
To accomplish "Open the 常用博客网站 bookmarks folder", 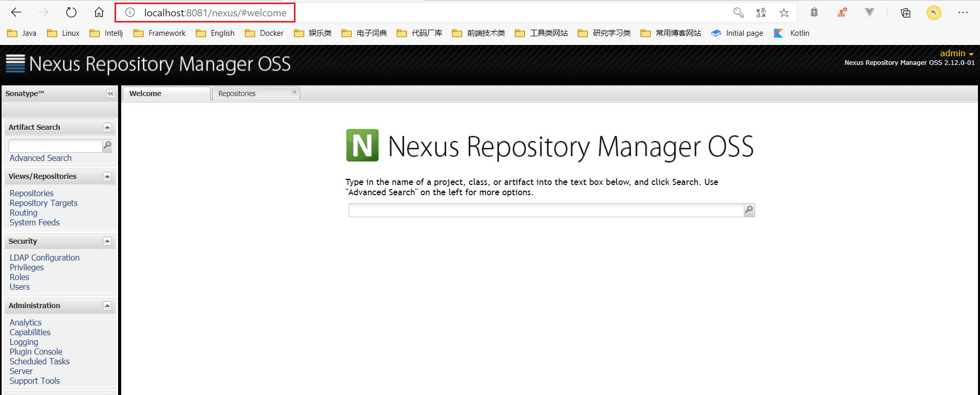I will [671, 33].
